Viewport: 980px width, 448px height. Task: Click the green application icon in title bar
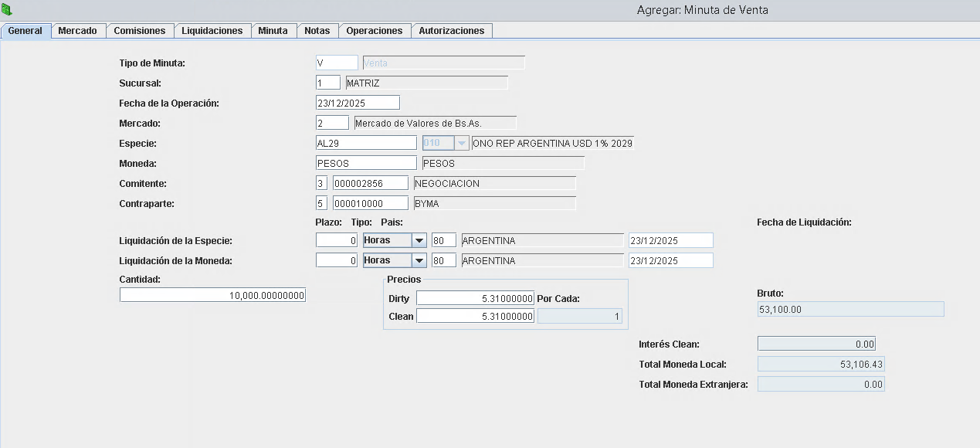[7, 10]
